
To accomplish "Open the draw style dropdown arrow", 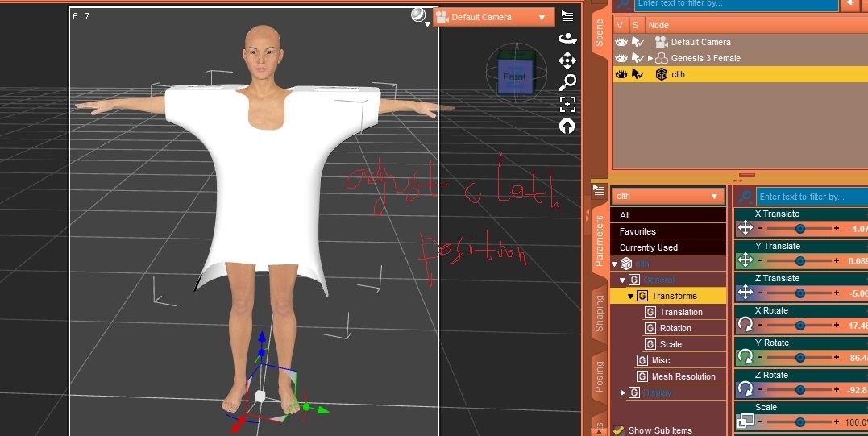I will pyautogui.click(x=427, y=24).
